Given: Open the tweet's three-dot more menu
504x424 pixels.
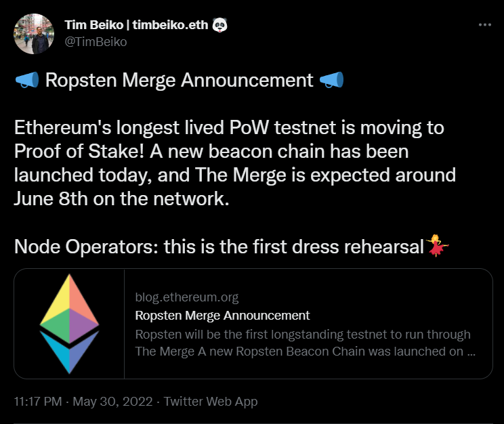Looking at the screenshot, I should (484, 25).
